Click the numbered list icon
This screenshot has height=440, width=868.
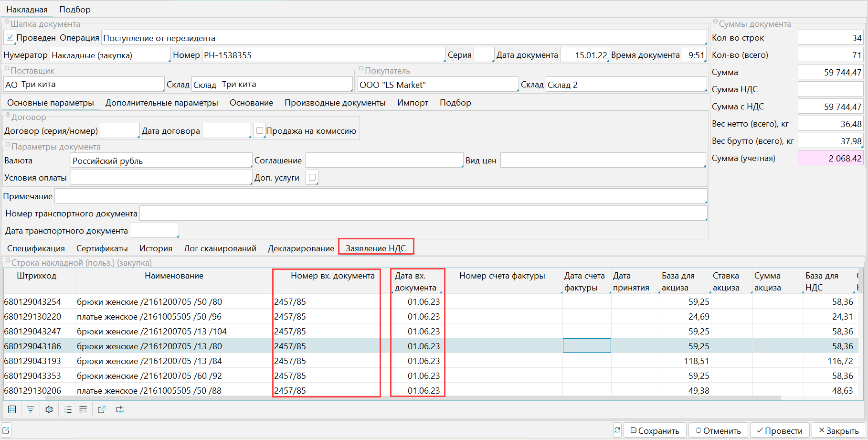click(68, 409)
